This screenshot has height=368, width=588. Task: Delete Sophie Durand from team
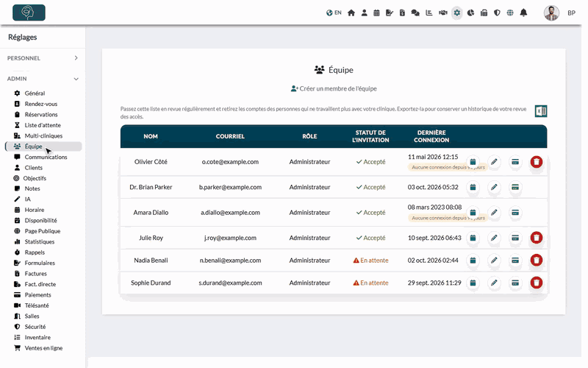[x=537, y=283]
